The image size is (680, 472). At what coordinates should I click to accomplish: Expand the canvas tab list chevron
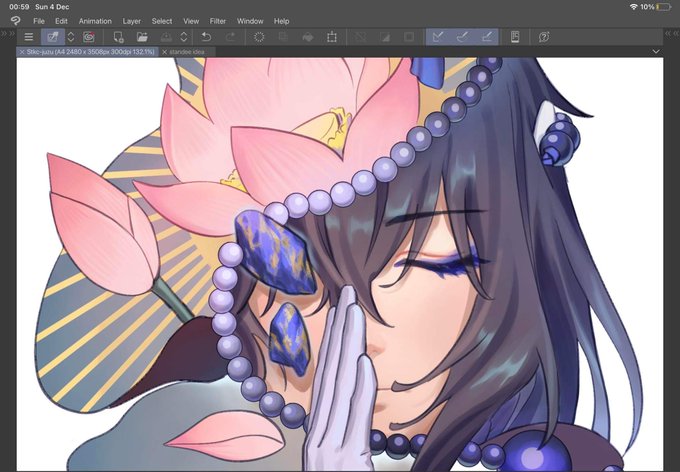tap(656, 52)
